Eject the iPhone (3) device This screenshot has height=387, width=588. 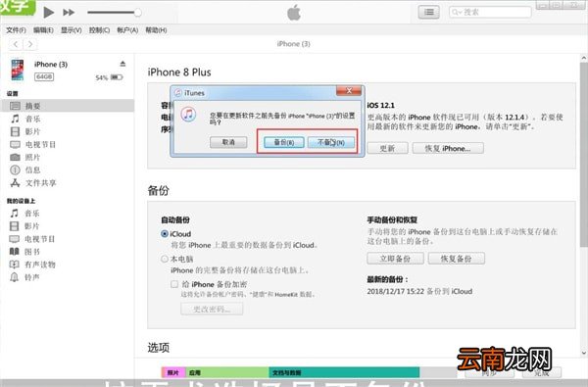tap(122, 64)
